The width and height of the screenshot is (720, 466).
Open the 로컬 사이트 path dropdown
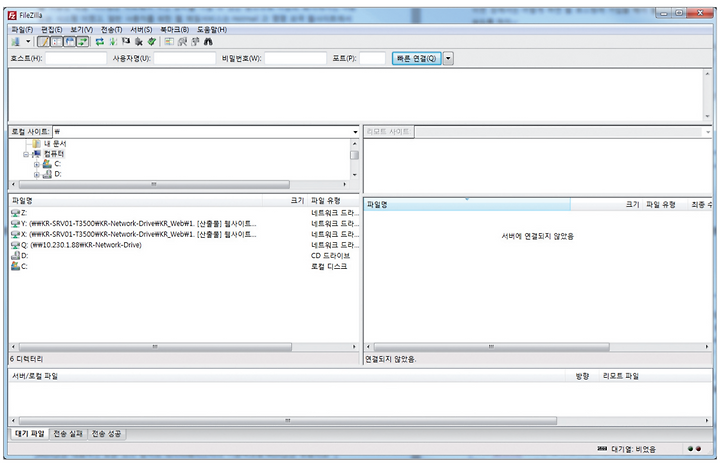[x=355, y=132]
